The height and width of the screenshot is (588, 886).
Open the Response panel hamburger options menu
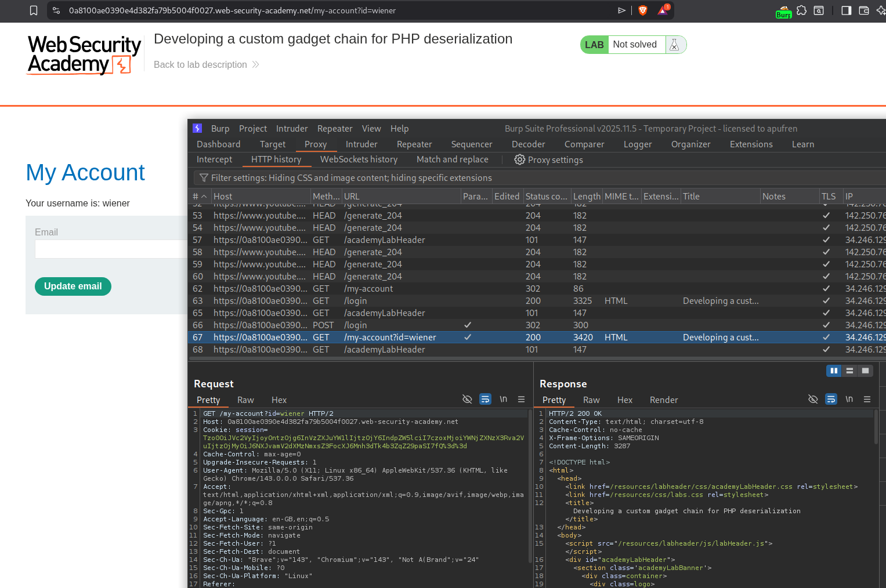tap(867, 399)
